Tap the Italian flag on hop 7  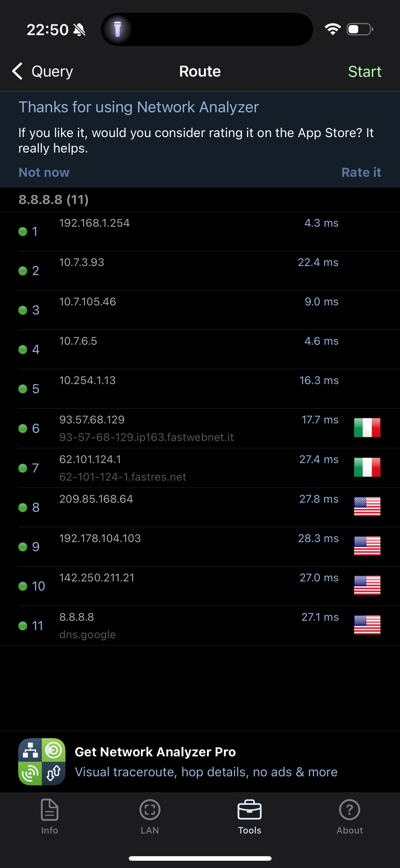pos(367,467)
